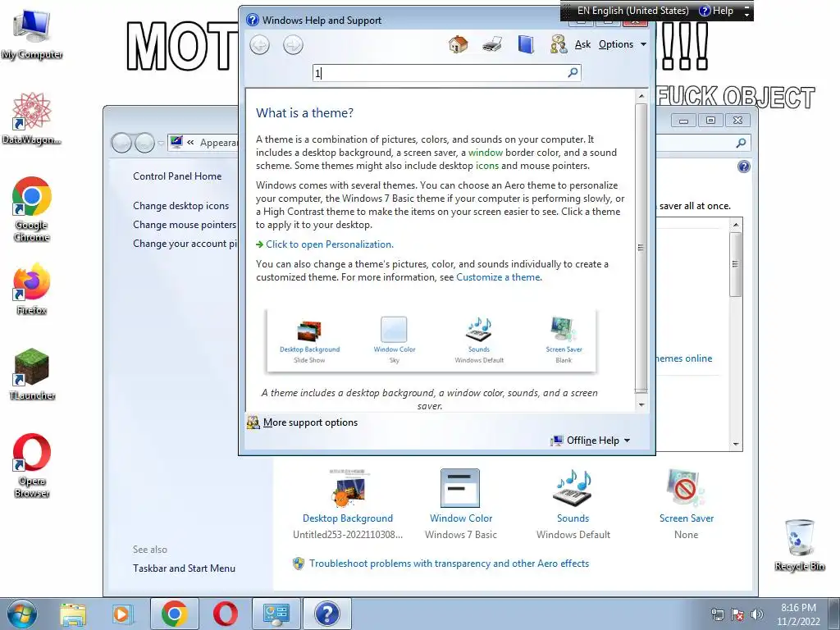Click the volume speaker tray icon
The image size is (840, 630).
[756, 614]
